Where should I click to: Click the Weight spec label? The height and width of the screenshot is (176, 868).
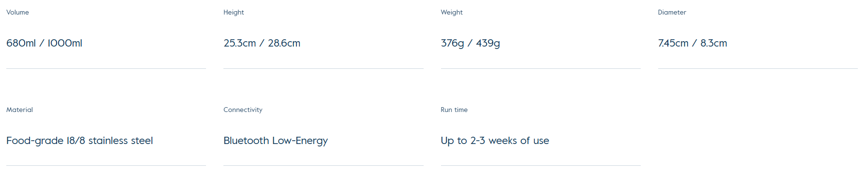coord(452,12)
